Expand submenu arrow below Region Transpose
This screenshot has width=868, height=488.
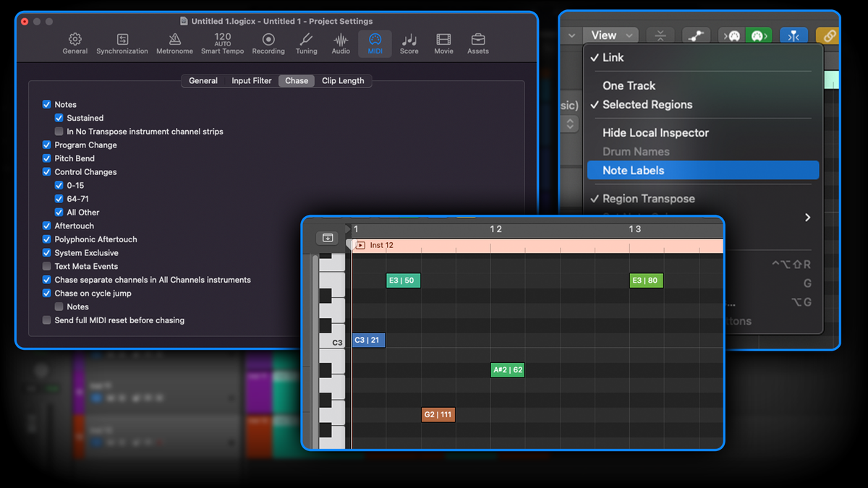(x=807, y=218)
